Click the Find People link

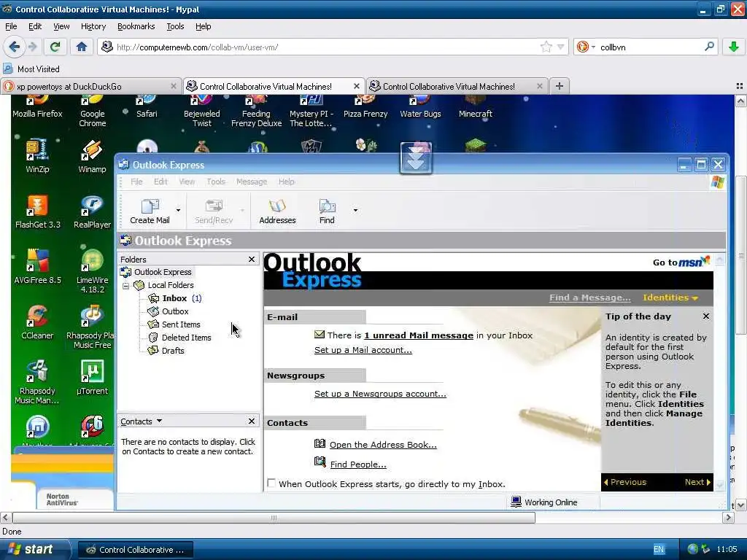[x=358, y=464]
